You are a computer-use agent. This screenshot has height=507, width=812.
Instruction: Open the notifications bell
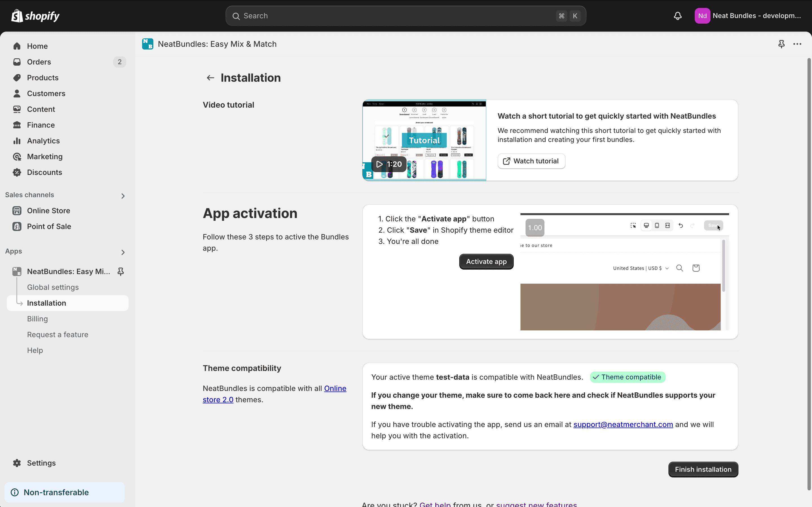[x=678, y=16]
